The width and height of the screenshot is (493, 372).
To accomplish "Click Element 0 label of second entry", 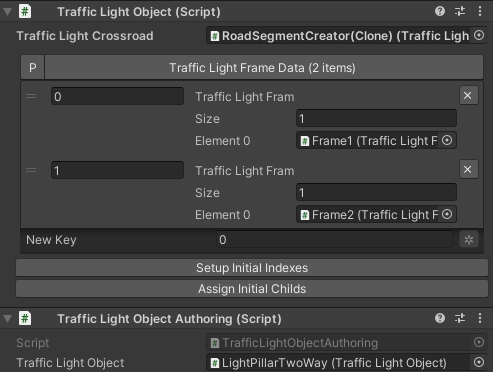I will coord(222,215).
